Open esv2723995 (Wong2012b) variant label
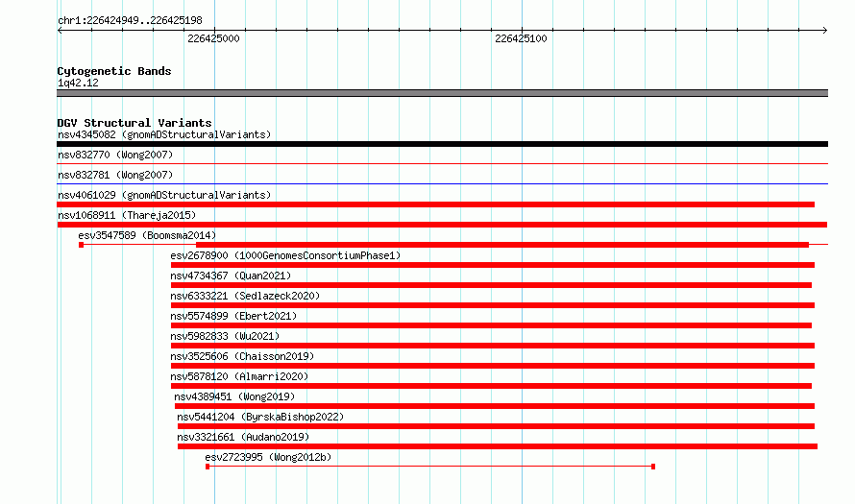 [x=268, y=457]
